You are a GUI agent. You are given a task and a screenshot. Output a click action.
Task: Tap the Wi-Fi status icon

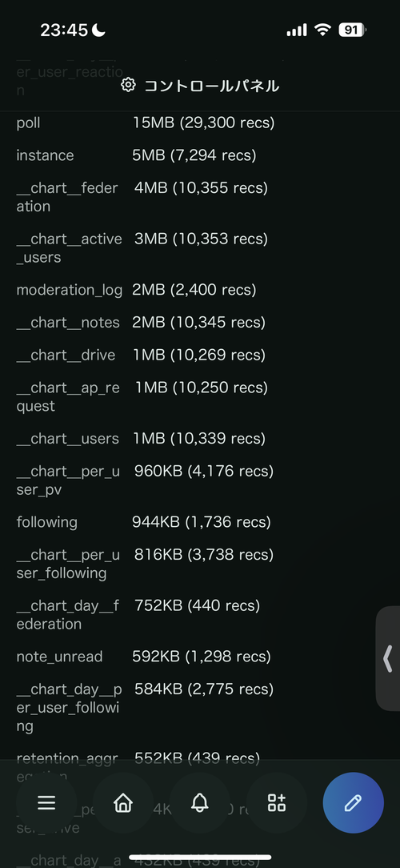click(x=322, y=30)
